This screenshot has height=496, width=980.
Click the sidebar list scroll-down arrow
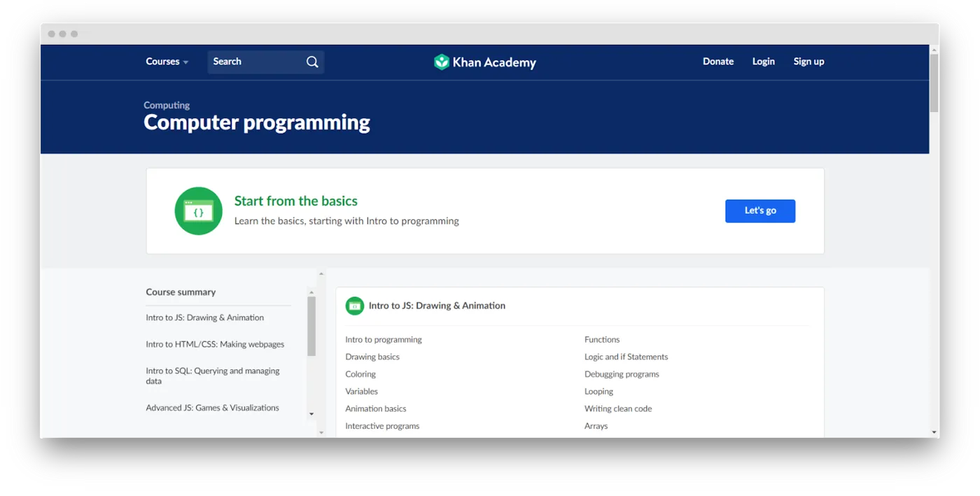[311, 414]
